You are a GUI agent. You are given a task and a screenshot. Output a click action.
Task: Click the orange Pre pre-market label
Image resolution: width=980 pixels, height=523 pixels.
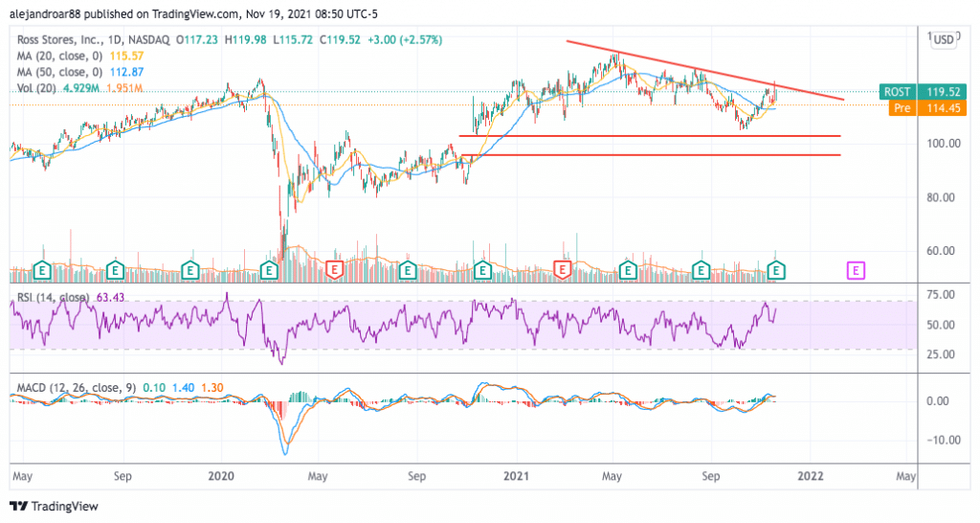coord(902,108)
